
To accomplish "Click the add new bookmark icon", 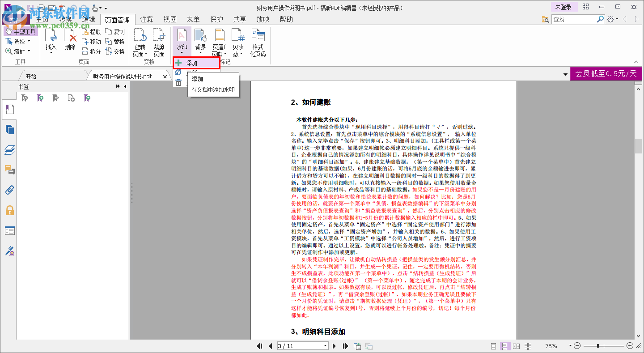I will click(40, 98).
